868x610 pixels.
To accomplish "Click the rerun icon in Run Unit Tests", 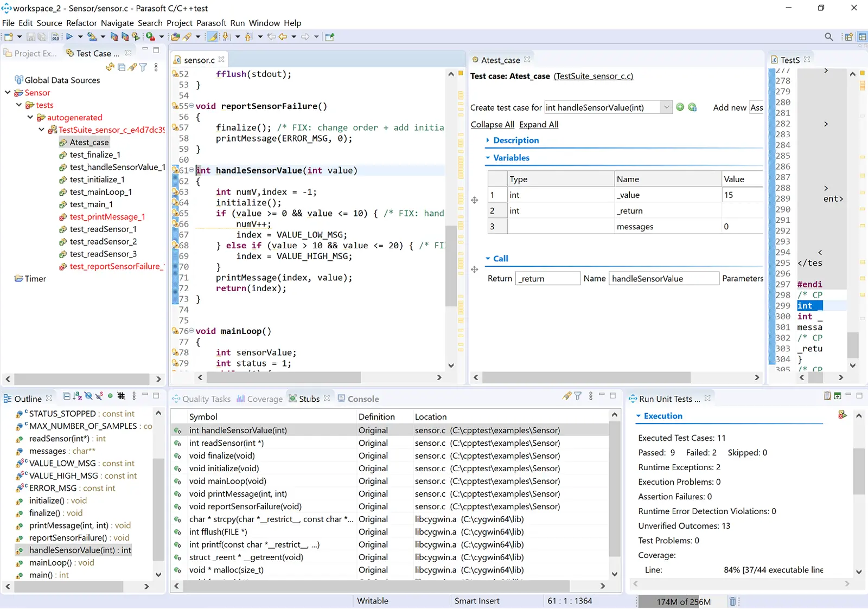I will tap(842, 415).
